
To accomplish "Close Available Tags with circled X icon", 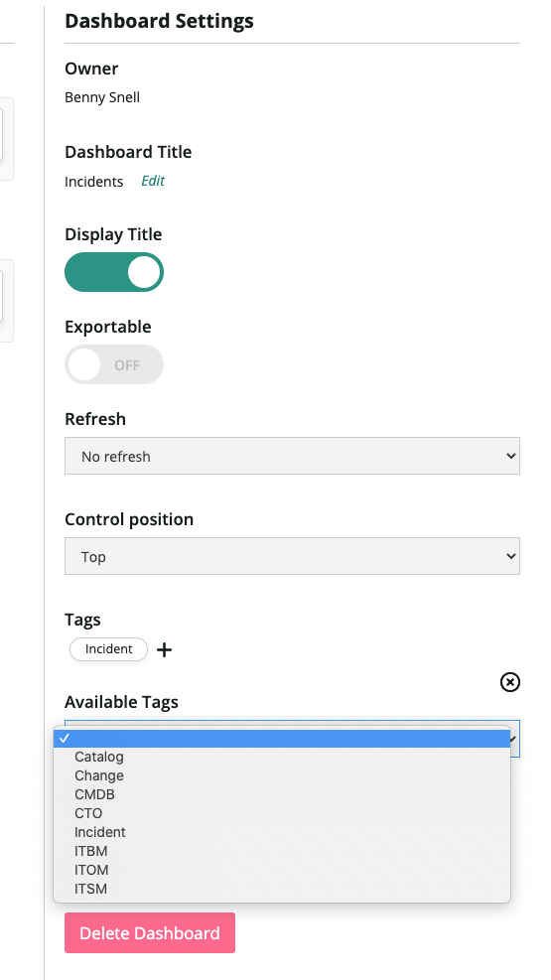I will tap(509, 682).
